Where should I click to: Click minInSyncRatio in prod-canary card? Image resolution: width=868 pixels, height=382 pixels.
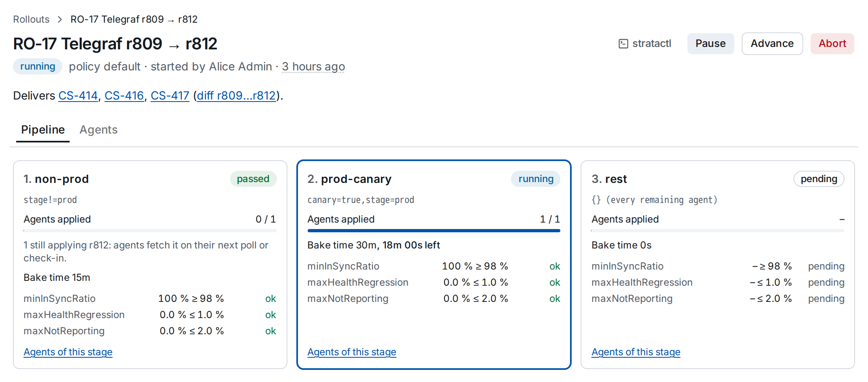click(x=343, y=266)
